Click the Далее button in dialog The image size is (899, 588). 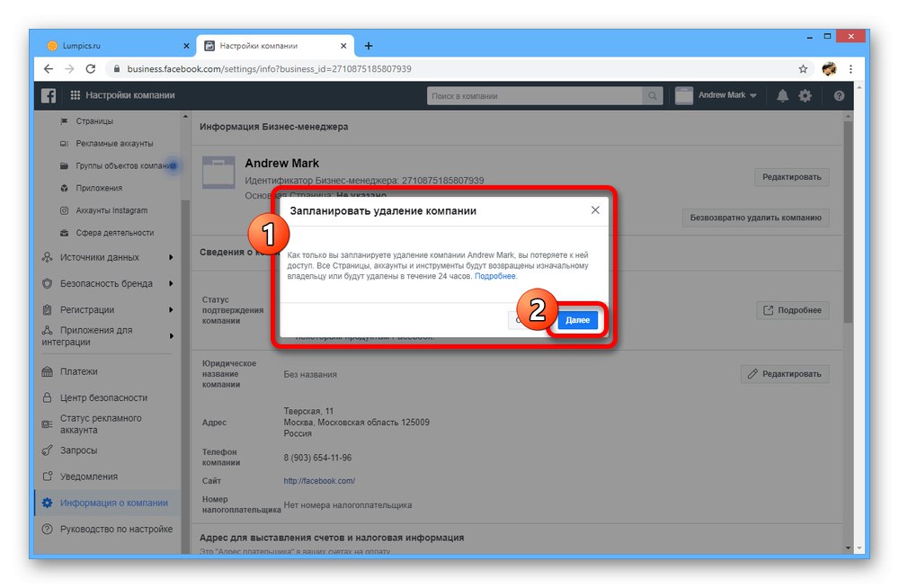point(577,320)
